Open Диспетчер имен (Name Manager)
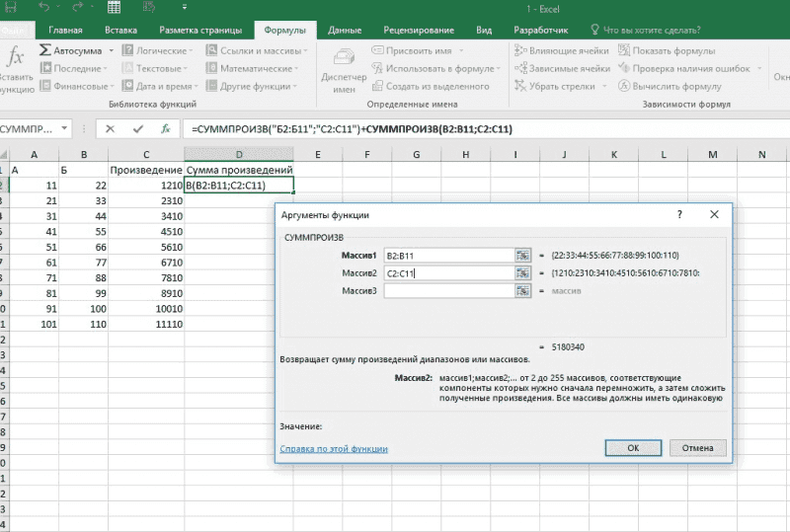790x532 pixels. [344, 69]
